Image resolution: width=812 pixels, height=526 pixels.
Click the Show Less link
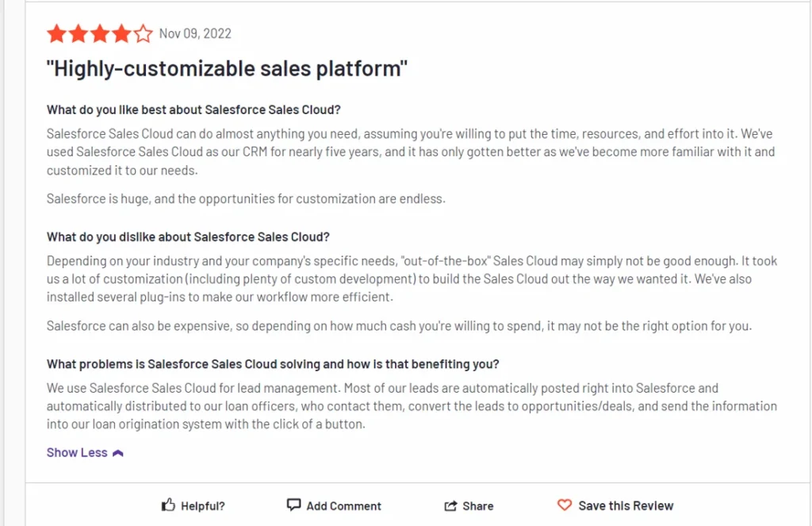(x=77, y=452)
